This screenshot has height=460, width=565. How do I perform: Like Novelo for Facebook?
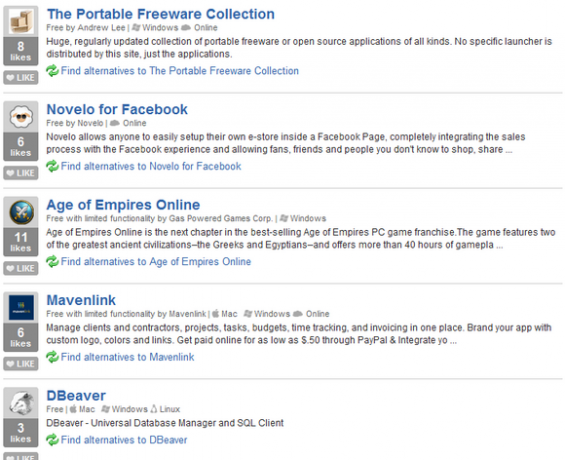[21, 173]
